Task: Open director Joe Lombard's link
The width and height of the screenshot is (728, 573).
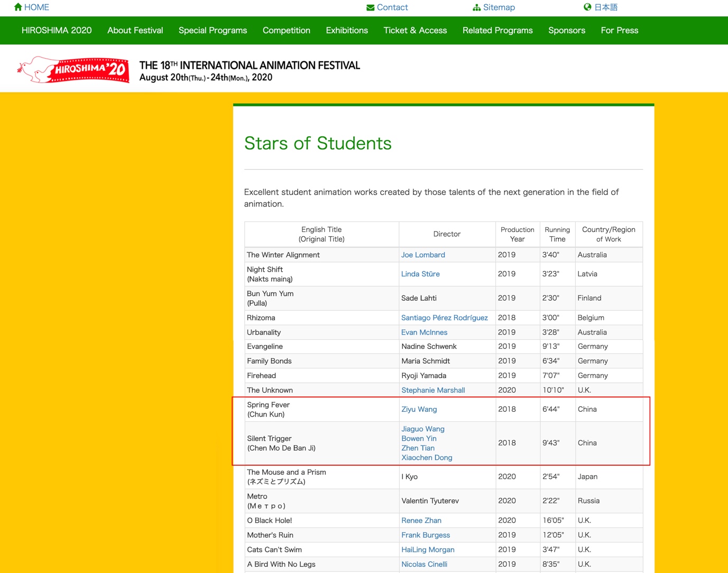Action: click(423, 255)
